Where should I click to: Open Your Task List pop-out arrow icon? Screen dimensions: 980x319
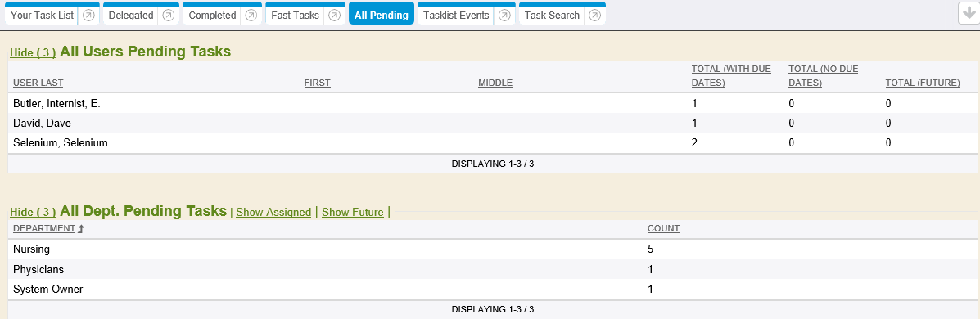click(x=88, y=16)
